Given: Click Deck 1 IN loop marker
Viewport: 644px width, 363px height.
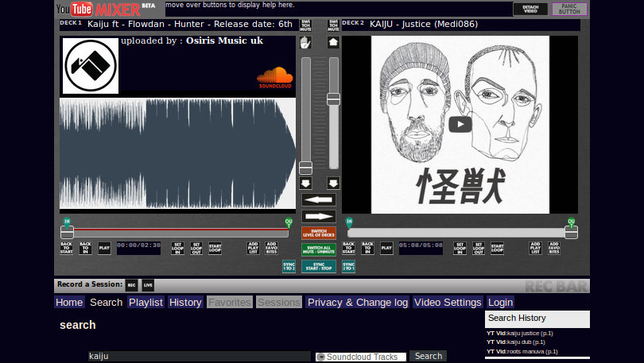Looking at the screenshot, I should (x=67, y=222).
